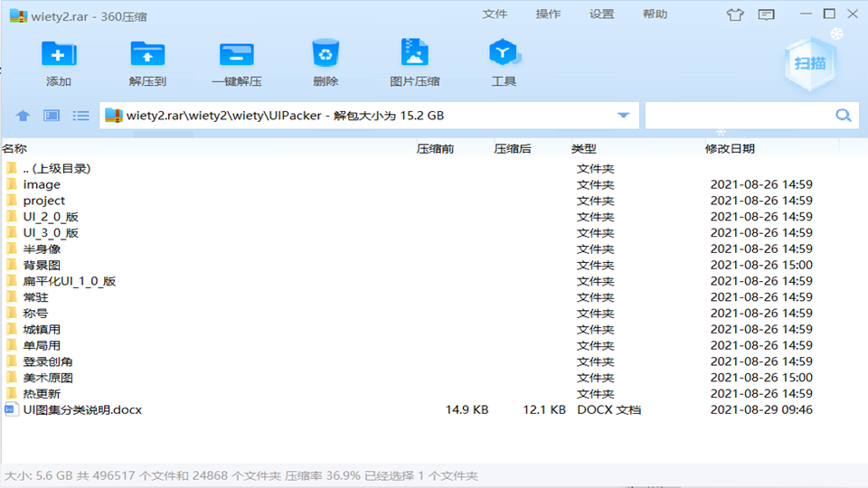Image resolution: width=868 pixels, height=488 pixels.
Task: Select the 城镇用 folder
Action: pos(434,329)
